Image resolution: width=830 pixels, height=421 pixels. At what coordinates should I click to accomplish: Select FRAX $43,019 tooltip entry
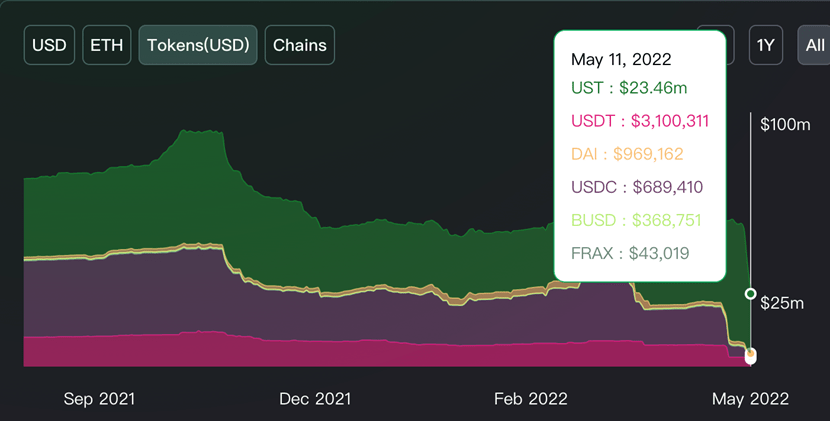tap(630, 253)
